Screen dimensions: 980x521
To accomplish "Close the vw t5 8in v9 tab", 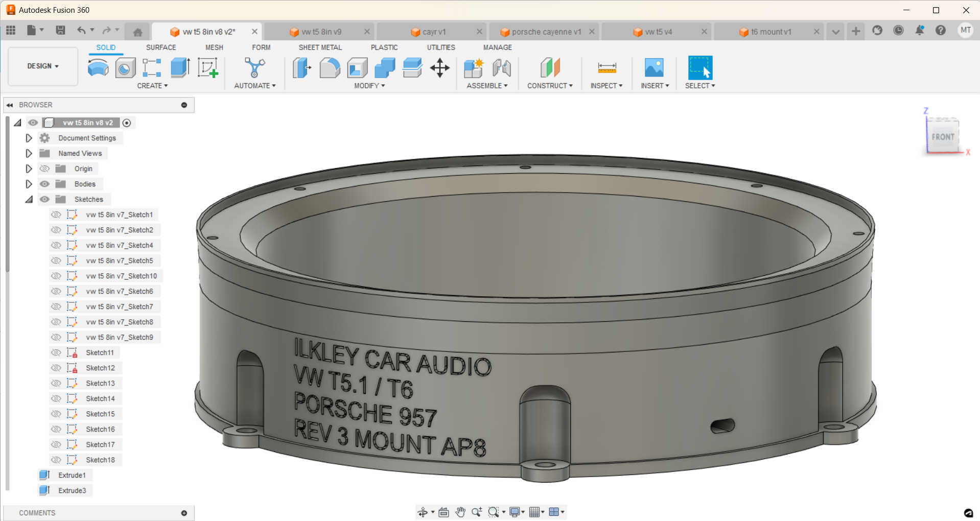I will [x=367, y=32].
